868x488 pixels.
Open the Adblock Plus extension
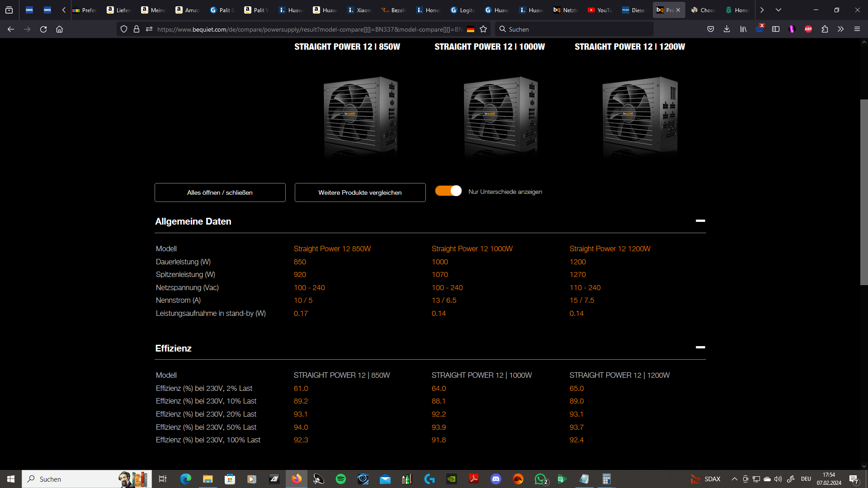coord(808,29)
